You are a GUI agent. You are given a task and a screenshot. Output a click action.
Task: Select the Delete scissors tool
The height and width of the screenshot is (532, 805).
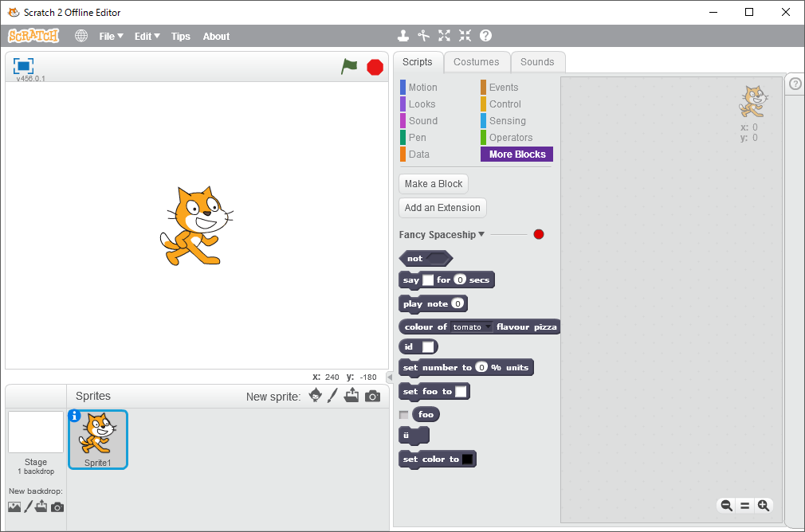point(424,36)
